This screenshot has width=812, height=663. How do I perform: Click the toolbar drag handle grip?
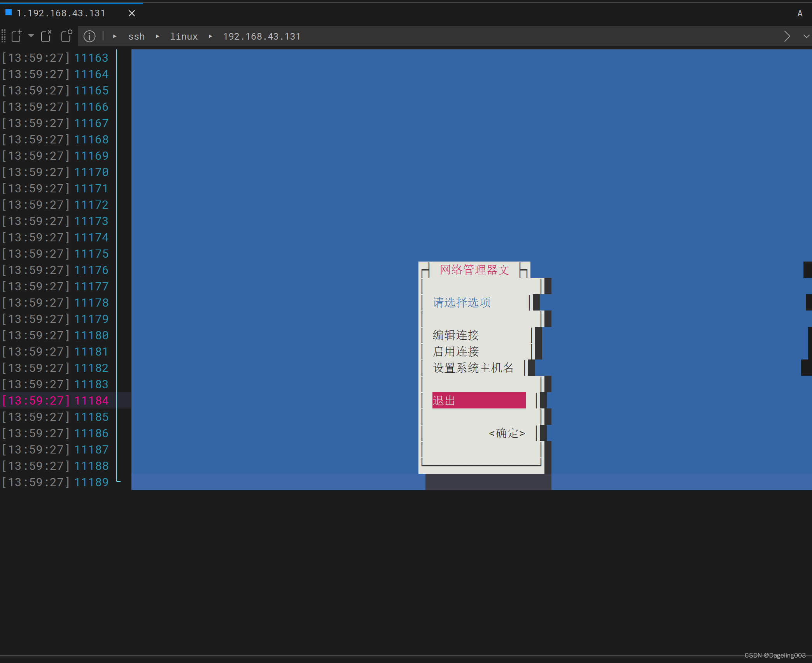[3, 36]
